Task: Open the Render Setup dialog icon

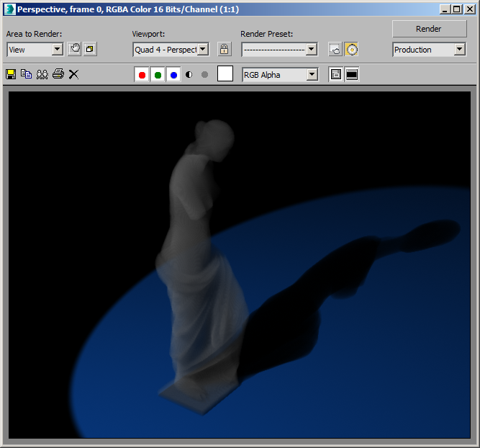Action: click(335, 49)
